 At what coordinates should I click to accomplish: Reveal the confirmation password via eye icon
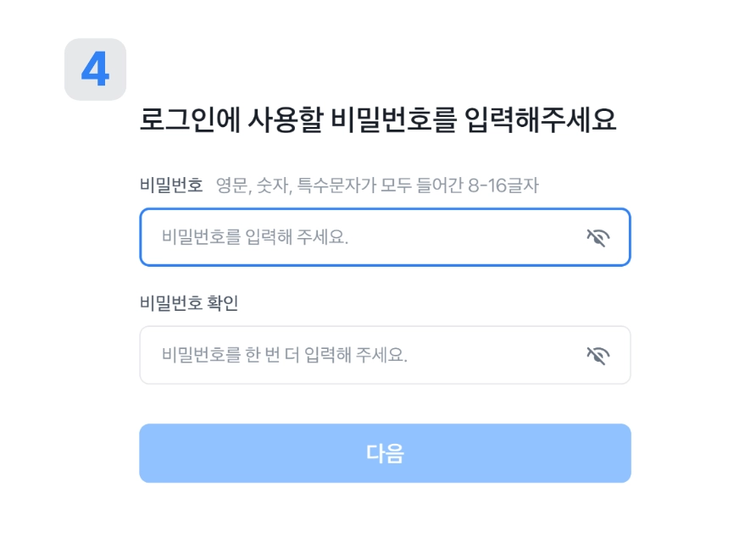click(598, 355)
